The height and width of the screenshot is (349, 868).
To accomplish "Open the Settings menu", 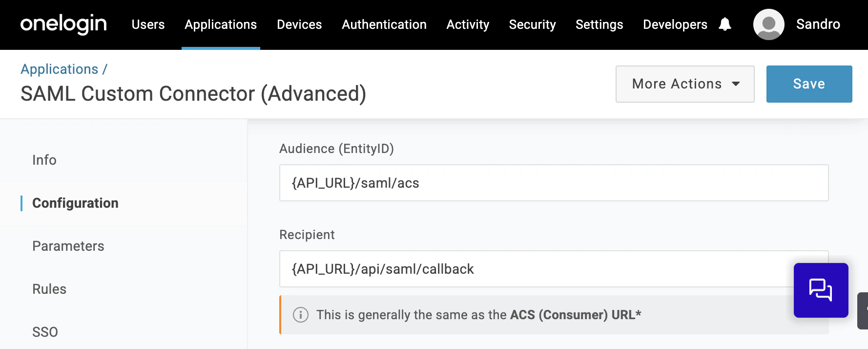I will pyautogui.click(x=599, y=24).
